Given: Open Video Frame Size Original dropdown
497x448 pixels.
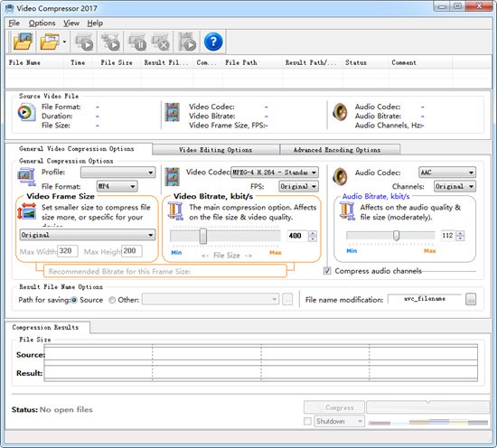Looking at the screenshot, I should [87, 235].
